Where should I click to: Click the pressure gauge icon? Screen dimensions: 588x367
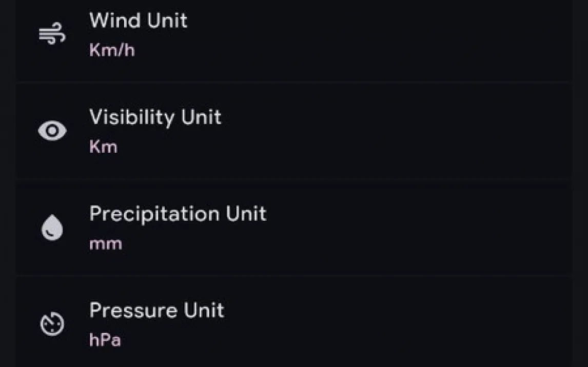click(x=52, y=324)
